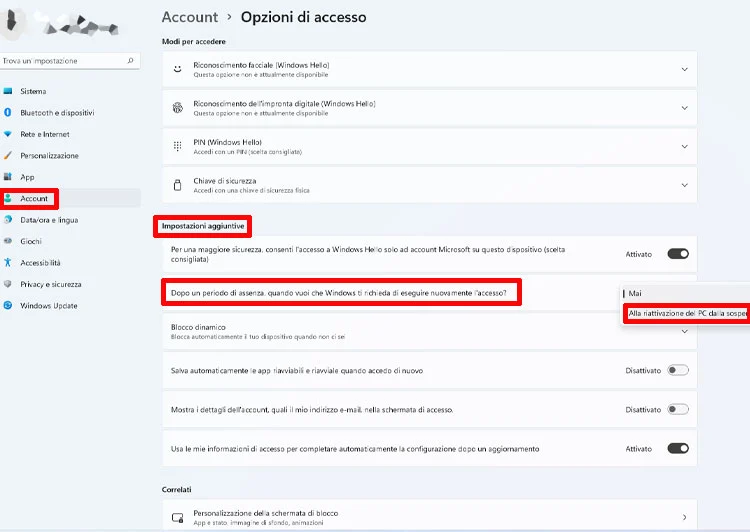750x532 pixels.
Task: Click the Rete e Internet wifi icon
Action: [8, 134]
